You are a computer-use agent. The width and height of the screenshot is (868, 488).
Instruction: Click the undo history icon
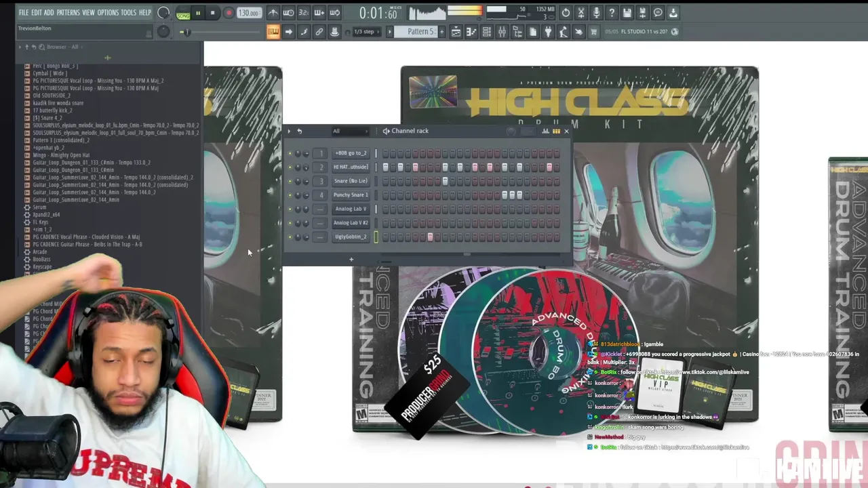click(x=566, y=13)
